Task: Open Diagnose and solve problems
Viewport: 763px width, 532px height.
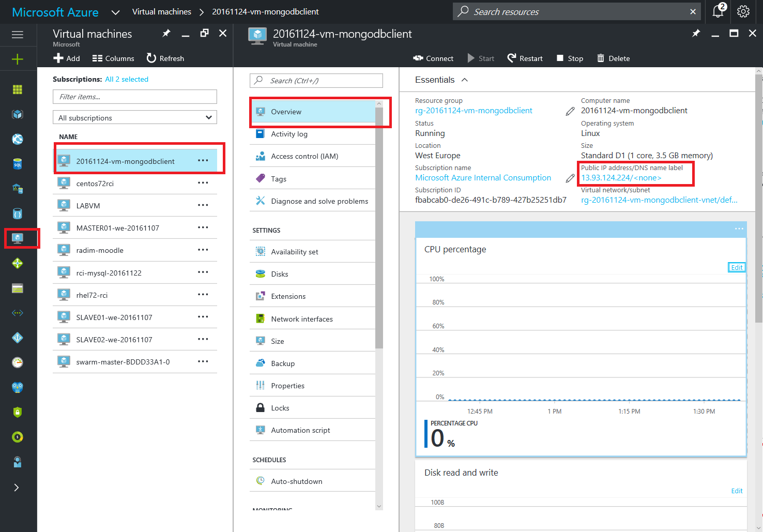Action: [x=313, y=201]
